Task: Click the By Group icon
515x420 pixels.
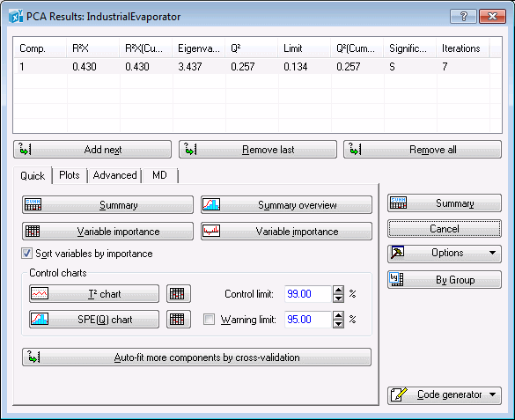Action: [396, 279]
